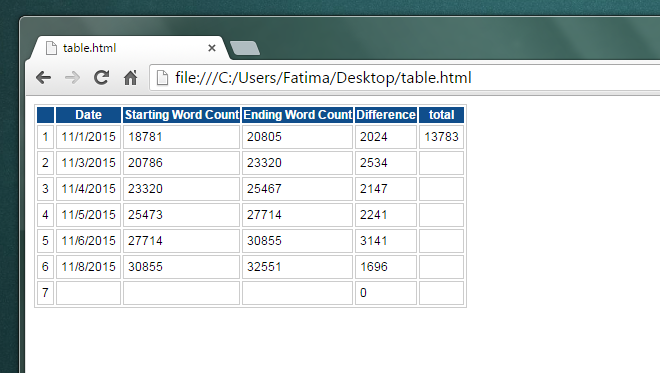Click the page icon in the address bar
This screenshot has width=660, height=373.
(x=162, y=77)
